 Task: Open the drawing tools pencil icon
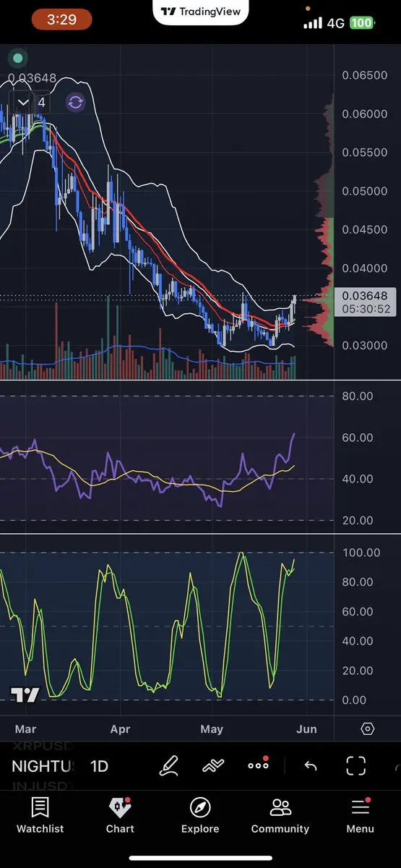169,766
